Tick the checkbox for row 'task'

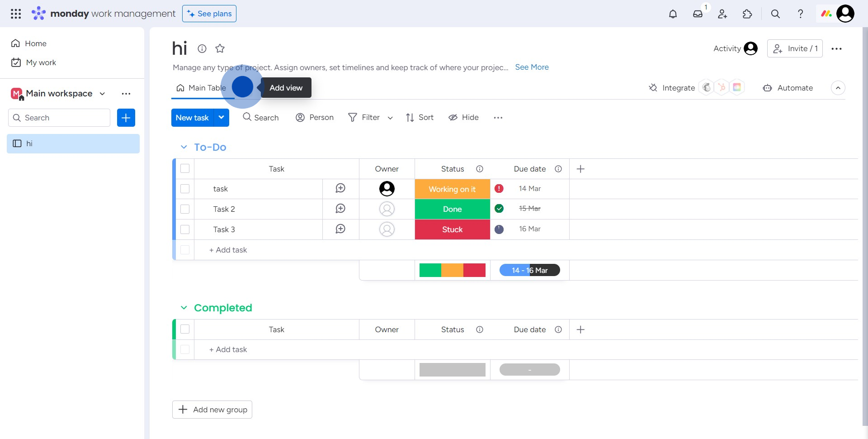(x=185, y=189)
